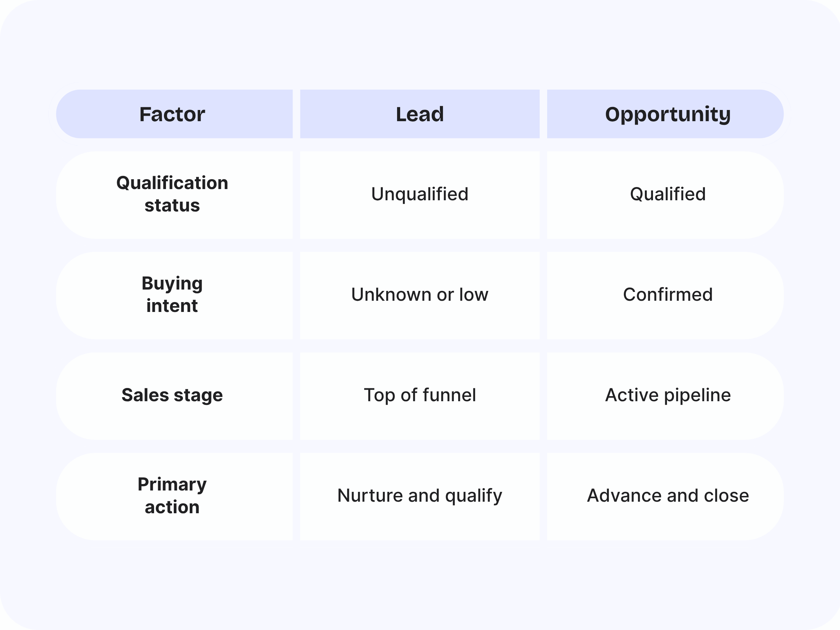The width and height of the screenshot is (840, 630).
Task: Select the Unknown or low cell
Action: (419, 295)
